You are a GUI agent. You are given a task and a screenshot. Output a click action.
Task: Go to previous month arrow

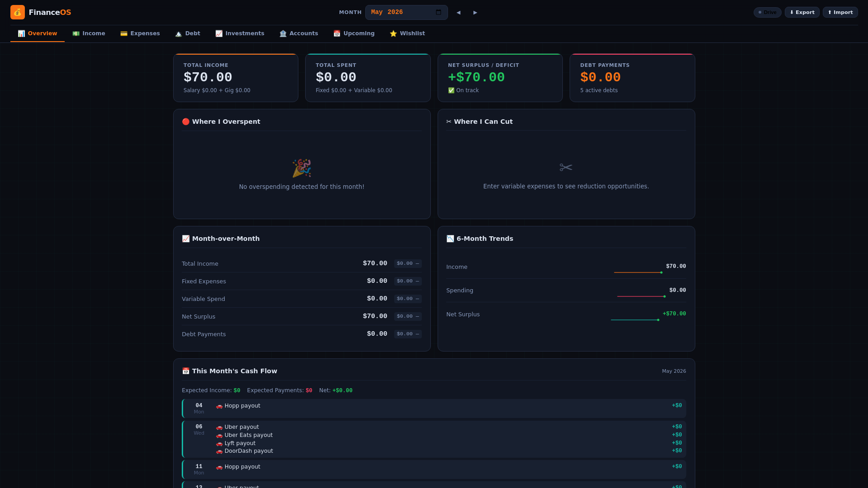pyautogui.click(x=458, y=13)
